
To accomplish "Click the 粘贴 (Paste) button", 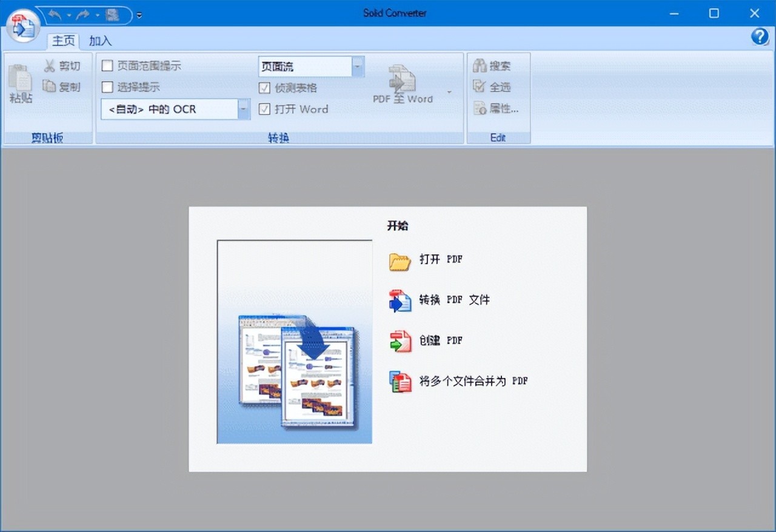I will pos(21,83).
